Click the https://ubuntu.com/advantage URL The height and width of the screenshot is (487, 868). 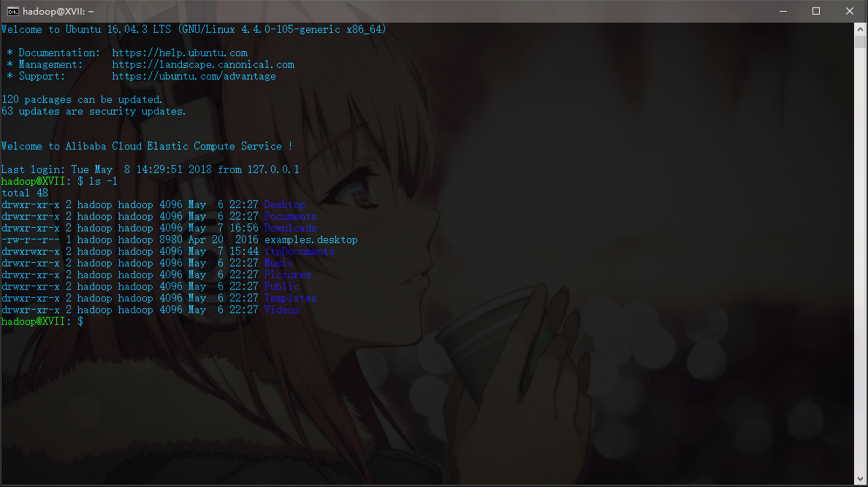coord(194,77)
